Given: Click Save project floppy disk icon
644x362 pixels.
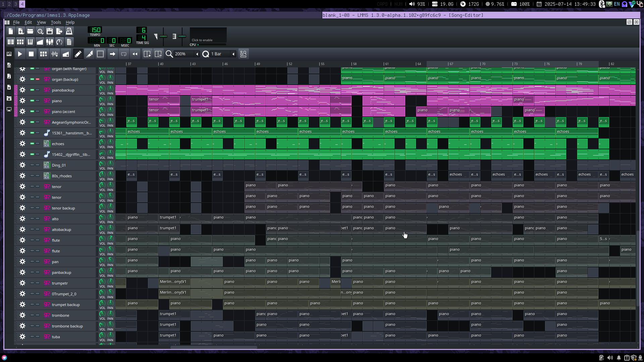Looking at the screenshot, I should point(50,31).
